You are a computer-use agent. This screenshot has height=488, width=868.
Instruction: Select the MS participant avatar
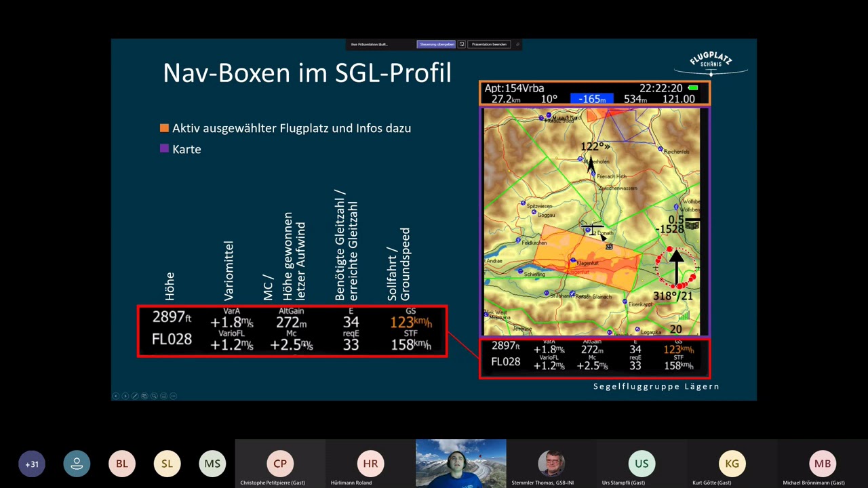[x=212, y=464]
